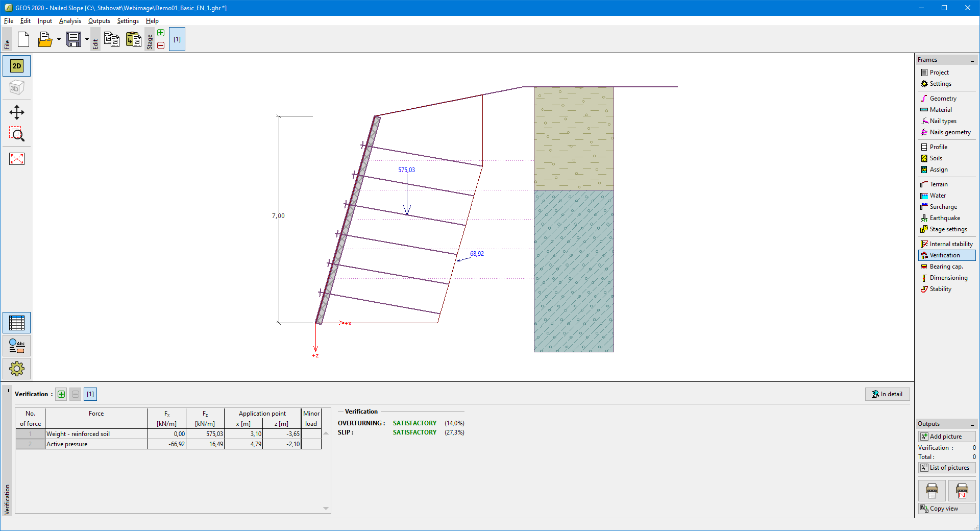Click the blue-green lower soil layer swatch
The height and width of the screenshot is (531, 980).
[x=574, y=271]
